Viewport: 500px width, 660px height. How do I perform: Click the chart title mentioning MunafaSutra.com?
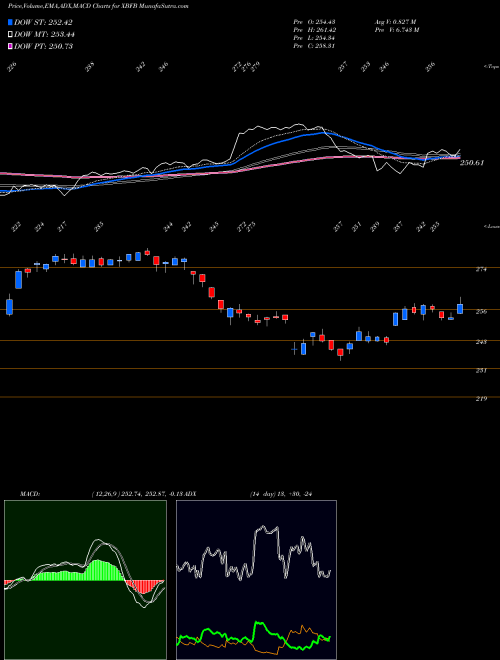98,6
